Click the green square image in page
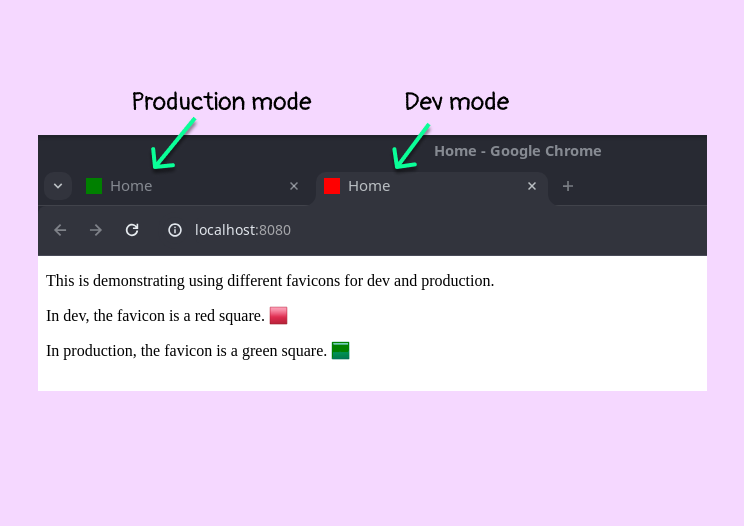 [x=340, y=351]
